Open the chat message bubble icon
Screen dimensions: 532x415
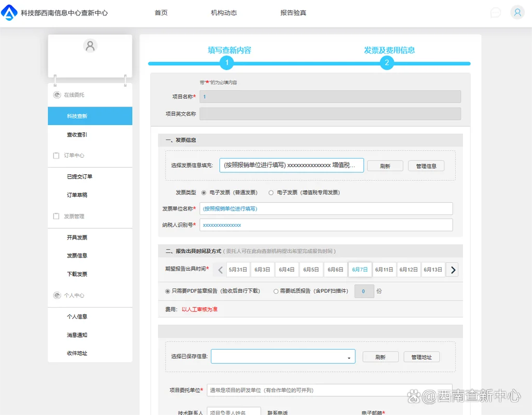[x=496, y=13]
